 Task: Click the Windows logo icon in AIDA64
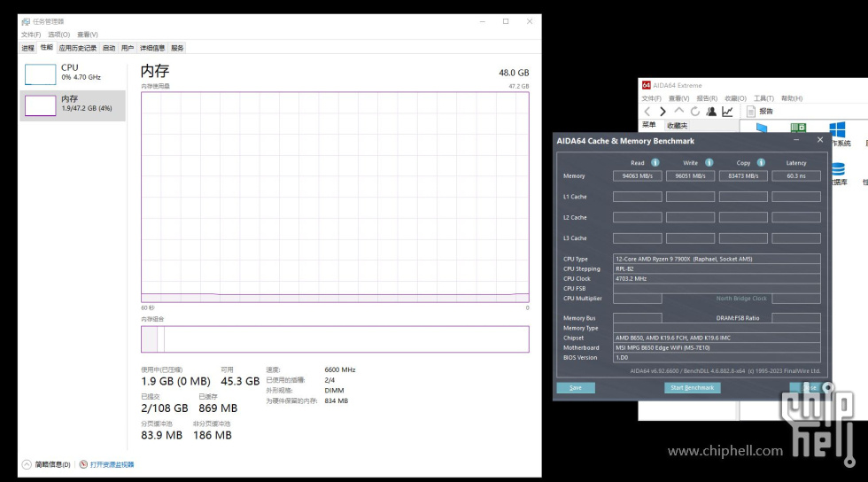[x=838, y=128]
